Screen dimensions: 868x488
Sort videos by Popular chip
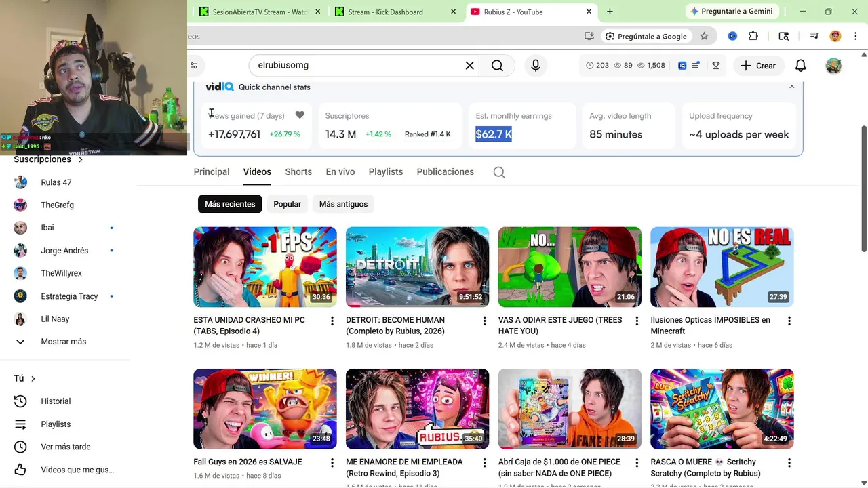tap(287, 204)
